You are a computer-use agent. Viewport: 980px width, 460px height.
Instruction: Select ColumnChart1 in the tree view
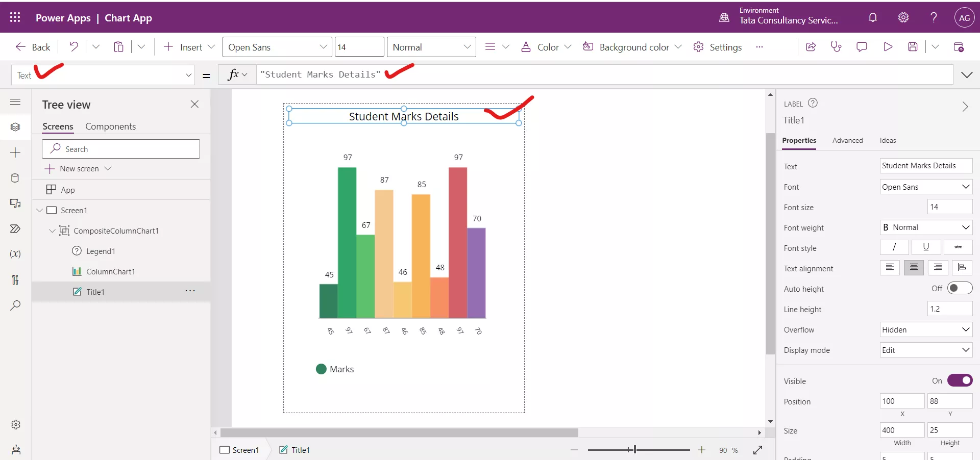pyautogui.click(x=110, y=271)
